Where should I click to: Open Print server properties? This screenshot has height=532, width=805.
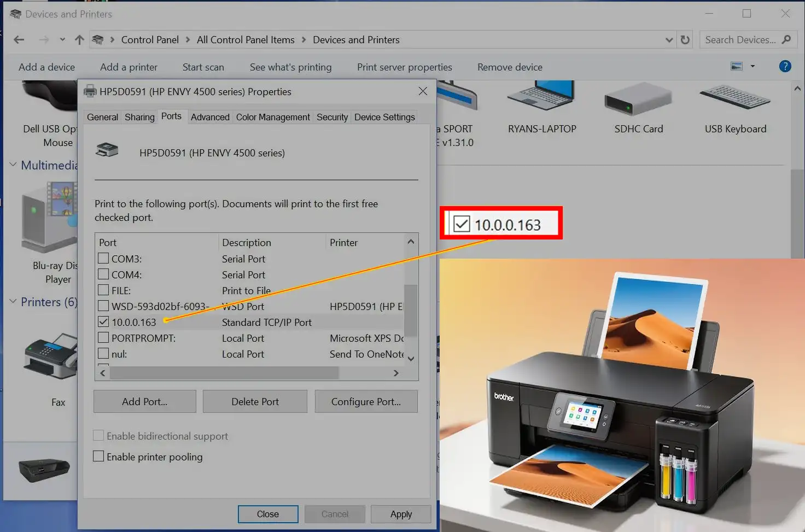coord(404,67)
